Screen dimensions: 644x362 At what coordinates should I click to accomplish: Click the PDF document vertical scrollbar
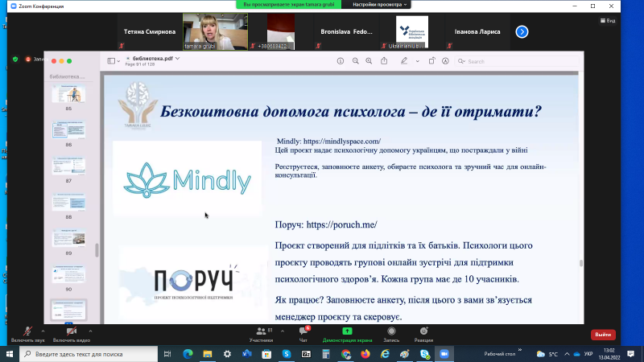coord(580,263)
